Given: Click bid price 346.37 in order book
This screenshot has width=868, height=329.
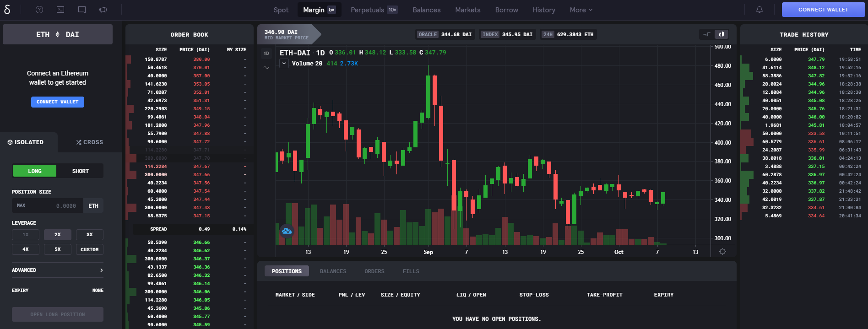Looking at the screenshot, I should pos(201,259).
